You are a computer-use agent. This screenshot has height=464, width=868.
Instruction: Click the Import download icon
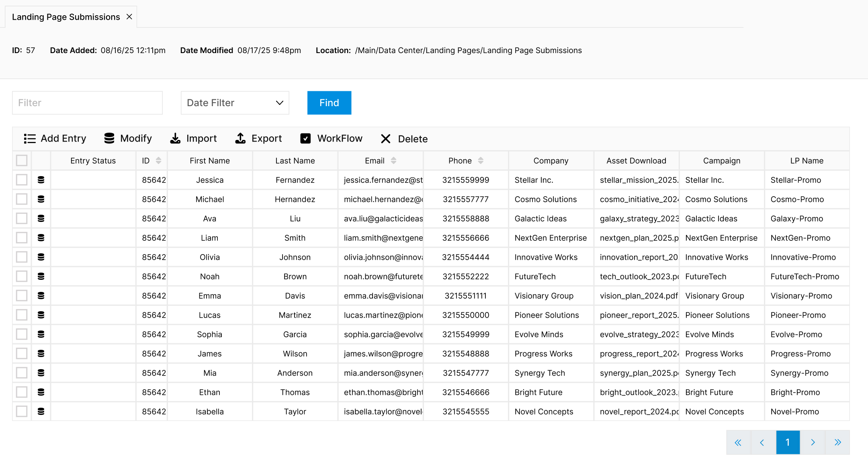point(175,138)
